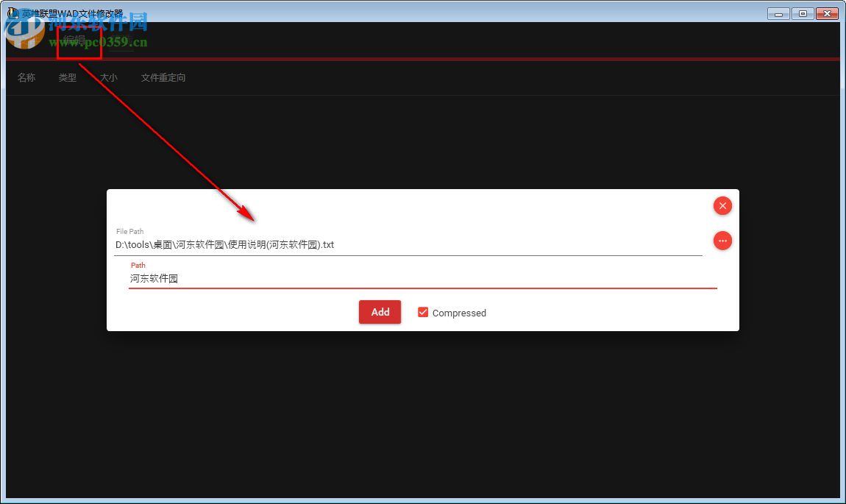Image resolution: width=846 pixels, height=504 pixels.
Task: Uncheck the Compressed checkbox
Action: pos(423,313)
